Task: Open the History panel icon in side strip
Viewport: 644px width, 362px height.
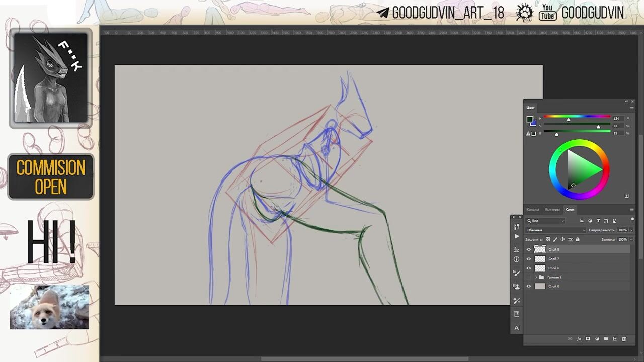Action: [x=517, y=227]
